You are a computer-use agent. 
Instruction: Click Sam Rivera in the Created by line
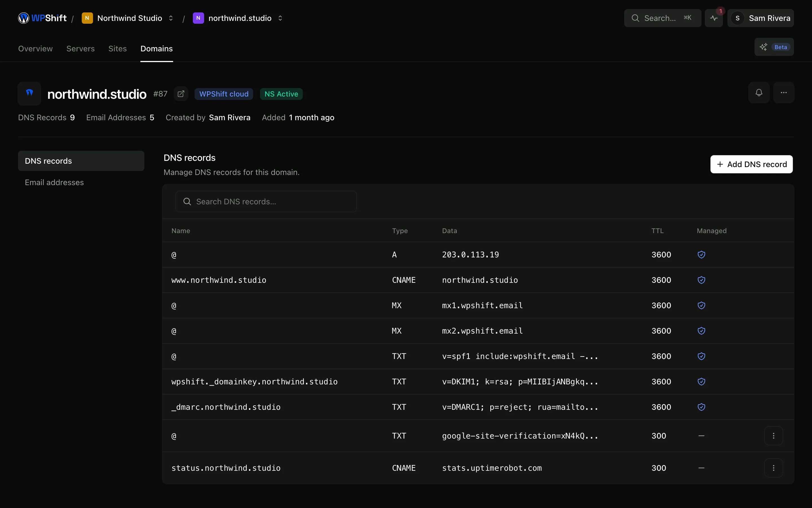coord(230,118)
